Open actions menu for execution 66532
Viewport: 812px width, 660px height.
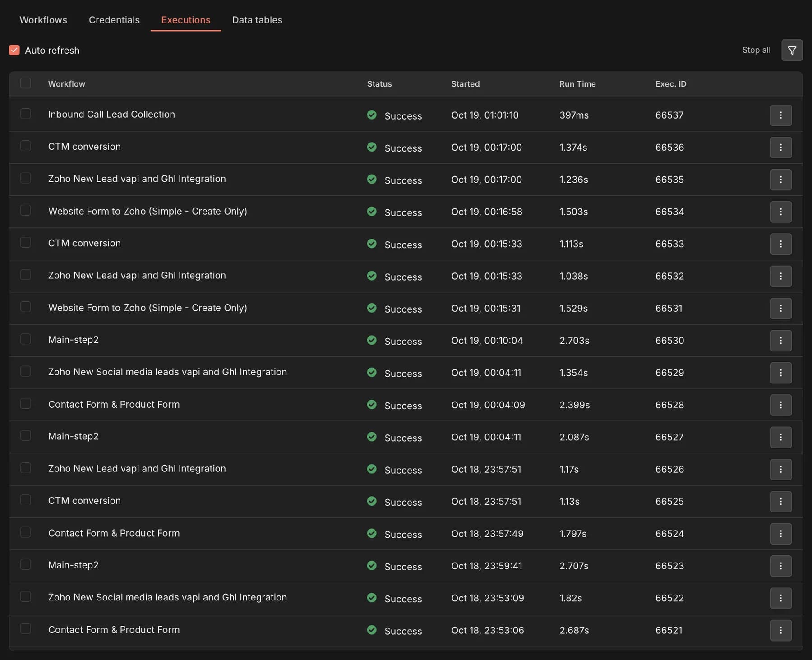point(781,276)
